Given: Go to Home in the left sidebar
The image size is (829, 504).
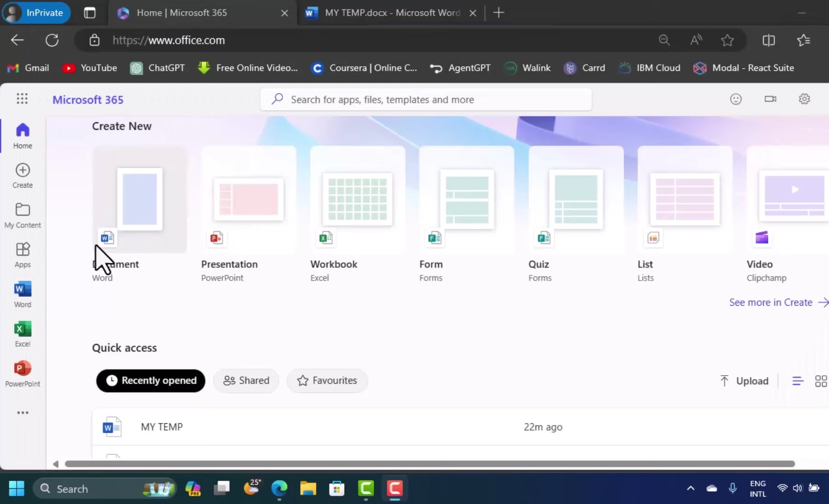Looking at the screenshot, I should (22, 136).
